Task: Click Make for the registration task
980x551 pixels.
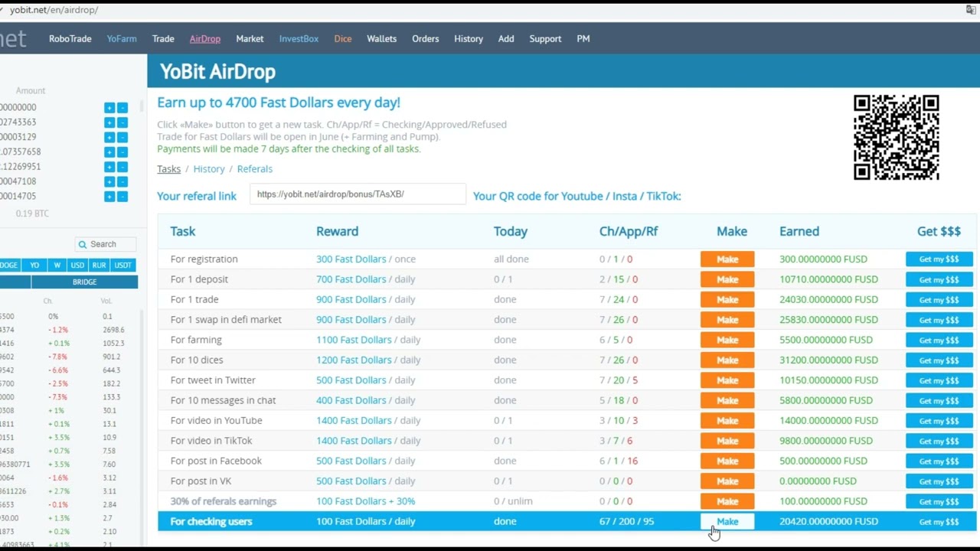Action: pos(727,259)
